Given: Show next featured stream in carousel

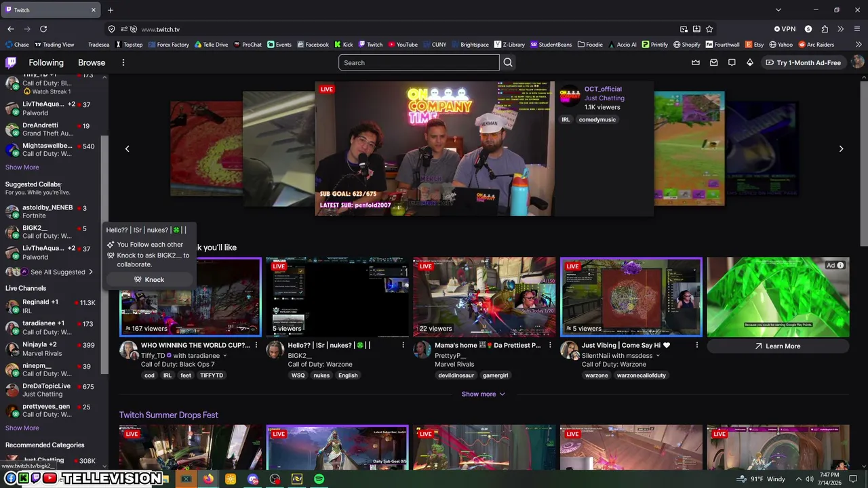Looking at the screenshot, I should pos(841,148).
